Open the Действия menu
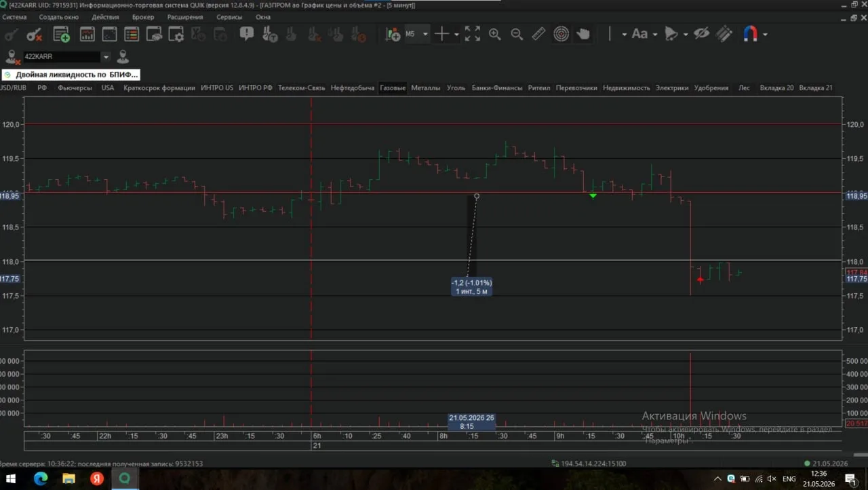This screenshot has height=490, width=868. (105, 17)
